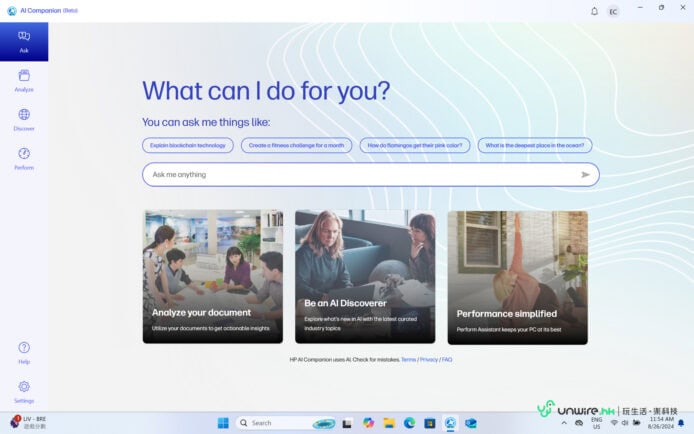
Task: Open Help from the sidebar
Action: click(x=24, y=351)
